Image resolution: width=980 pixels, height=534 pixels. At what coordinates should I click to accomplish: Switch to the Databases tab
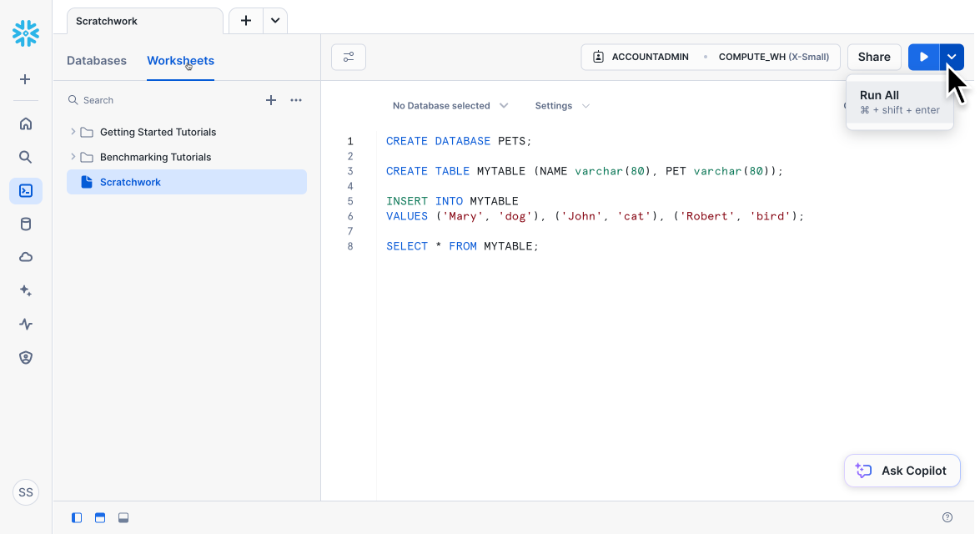97,60
